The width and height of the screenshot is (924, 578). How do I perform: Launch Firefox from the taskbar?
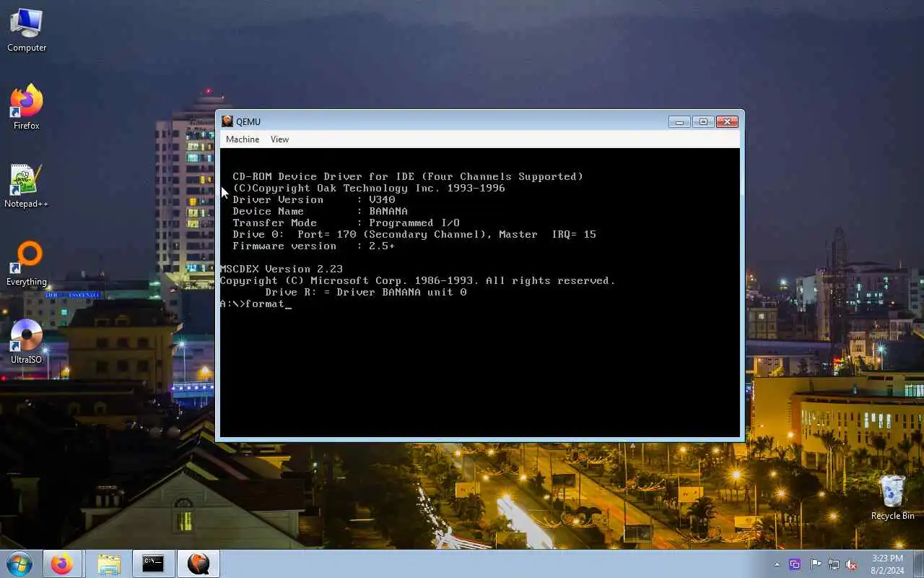62,564
